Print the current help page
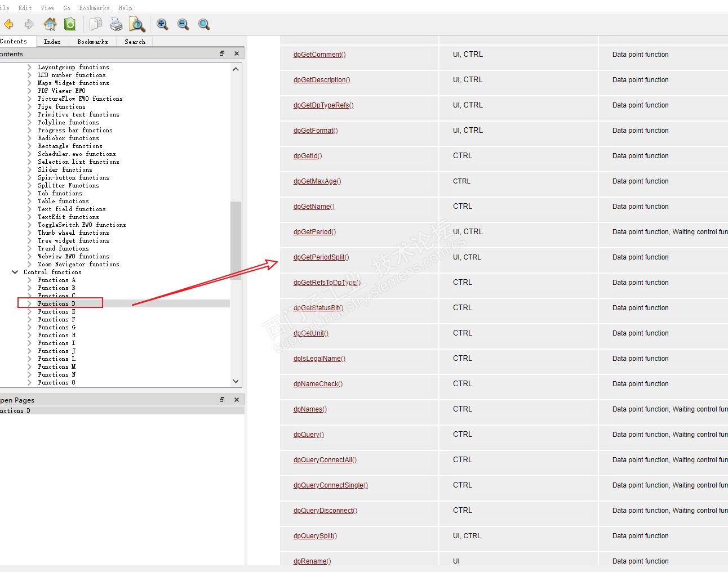Screen dimensions: 728x572 click(x=116, y=24)
